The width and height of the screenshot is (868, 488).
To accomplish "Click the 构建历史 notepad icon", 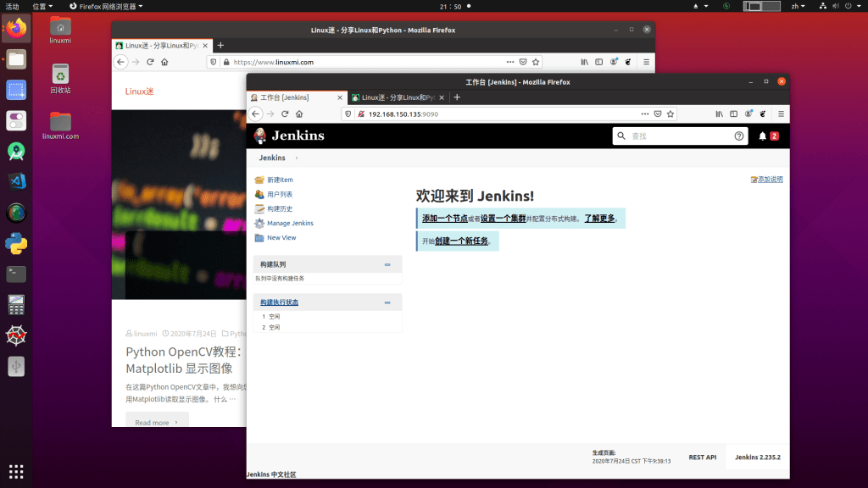I will [x=259, y=208].
